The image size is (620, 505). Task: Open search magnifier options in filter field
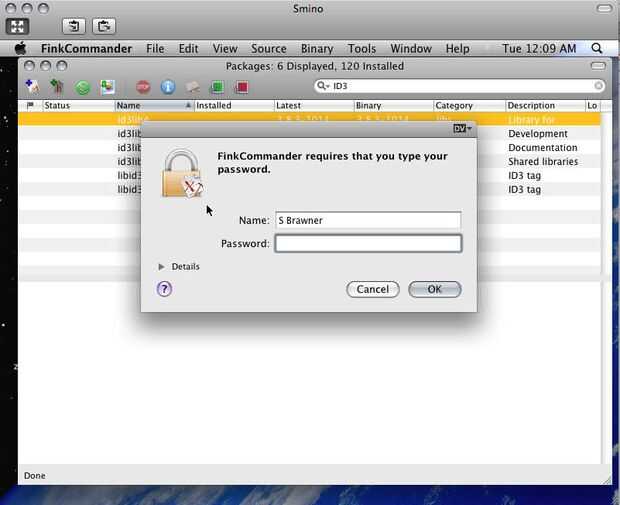323,86
